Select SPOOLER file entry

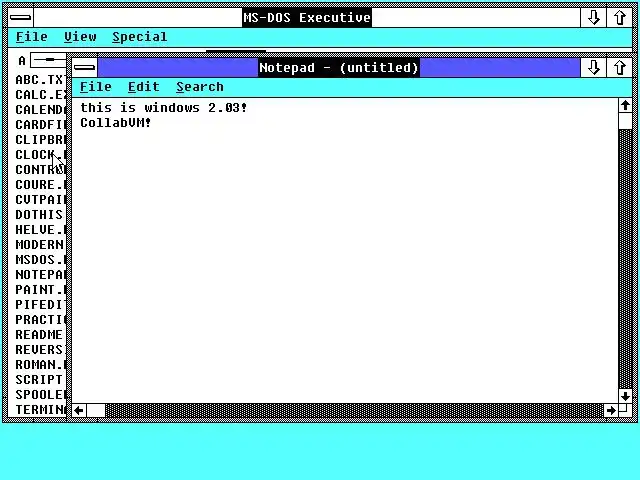[x=40, y=395]
